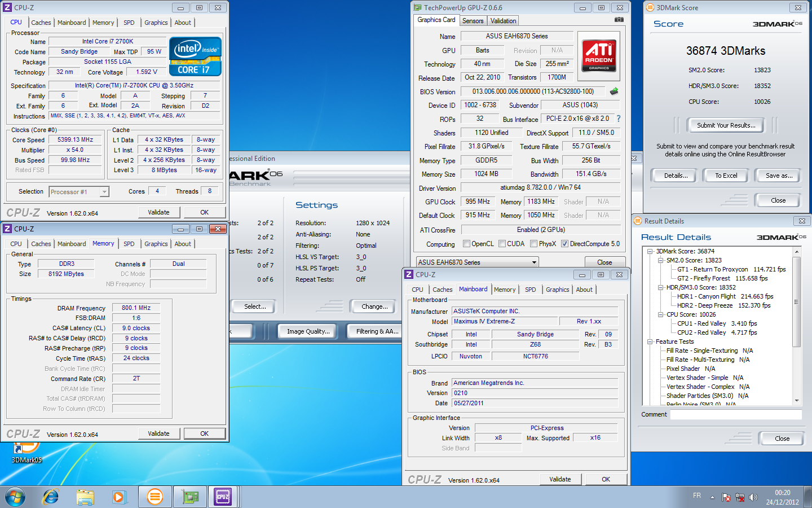Open the About tab in top CPU-Z window
The image size is (812, 508).
(183, 23)
